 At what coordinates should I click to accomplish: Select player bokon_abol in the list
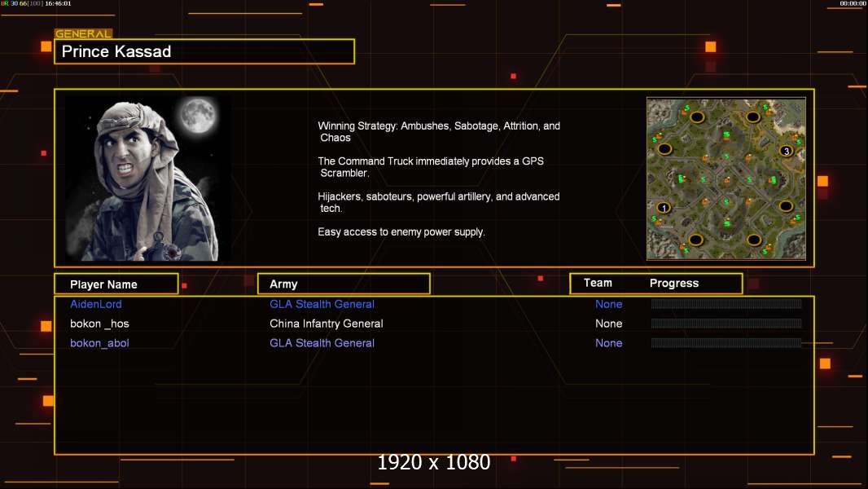pos(99,343)
